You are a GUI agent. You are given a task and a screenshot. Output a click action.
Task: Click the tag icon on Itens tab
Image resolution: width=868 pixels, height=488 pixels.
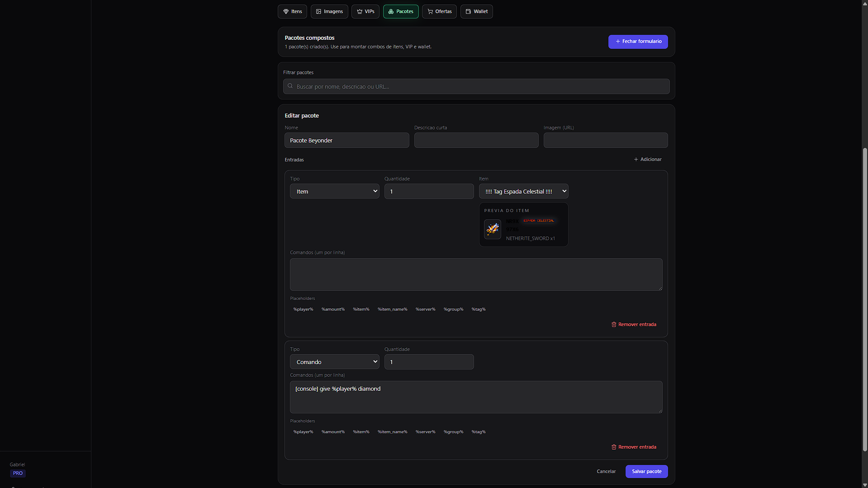286,12
